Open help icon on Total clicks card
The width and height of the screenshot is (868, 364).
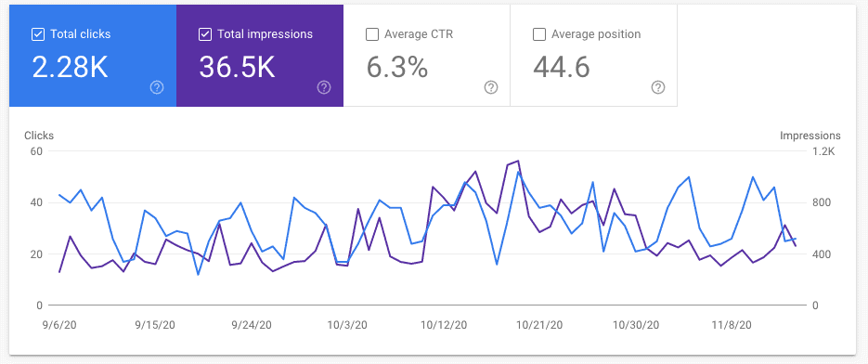[x=157, y=87]
